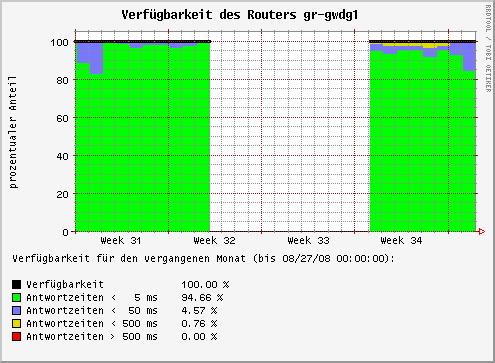Image resolution: width=495 pixels, height=363 pixels.
Task: Click the chart title Verfügbarkeit des Routers gr-gwdg1
Action: point(239,15)
